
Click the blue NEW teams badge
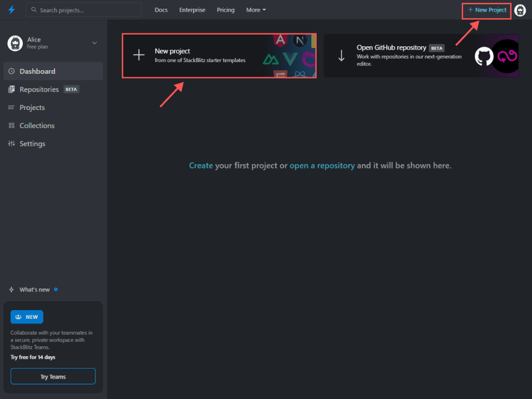[x=27, y=317]
